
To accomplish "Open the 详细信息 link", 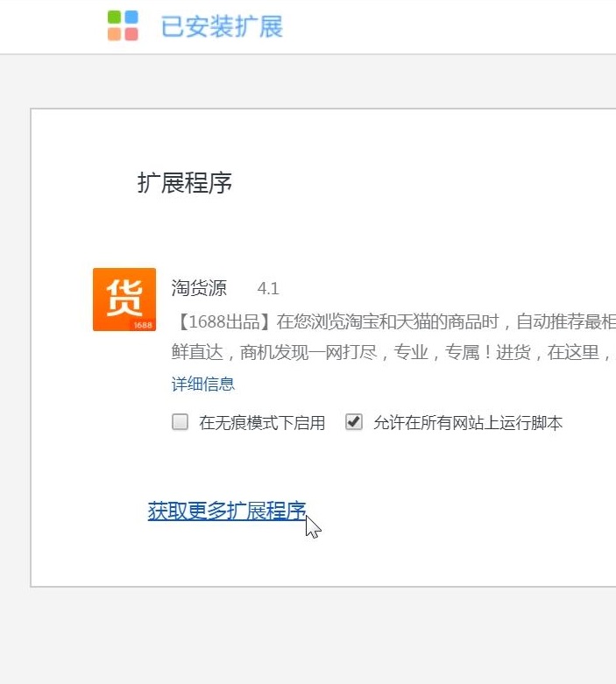I will [203, 384].
